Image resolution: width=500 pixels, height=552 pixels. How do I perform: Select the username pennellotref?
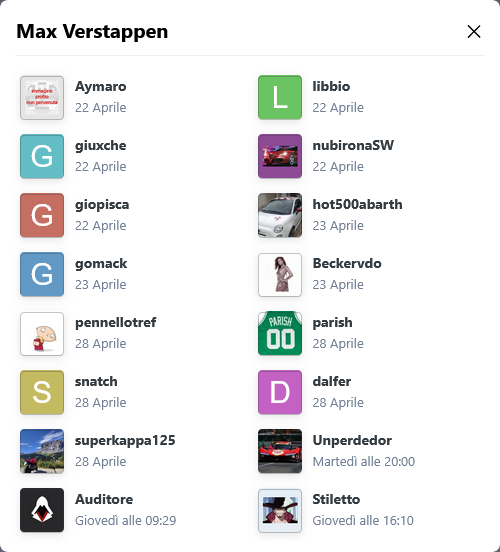[x=115, y=322]
